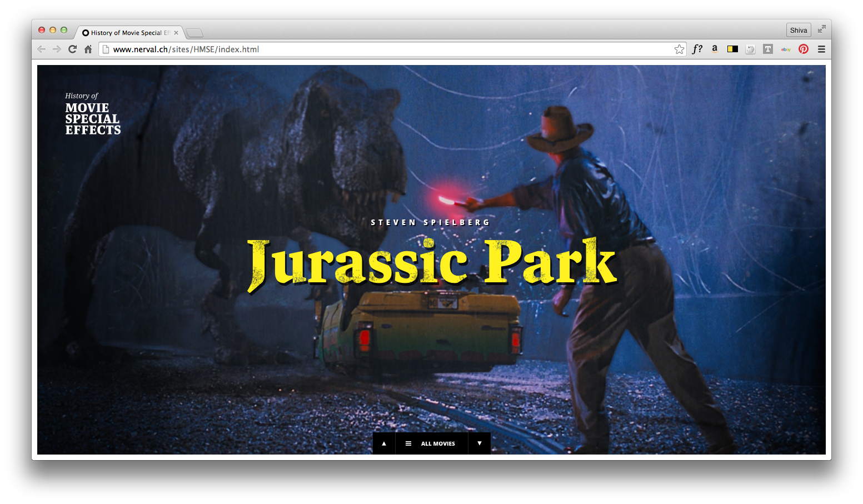
Task: Open the Chrome hamburger menu
Action: point(821,49)
